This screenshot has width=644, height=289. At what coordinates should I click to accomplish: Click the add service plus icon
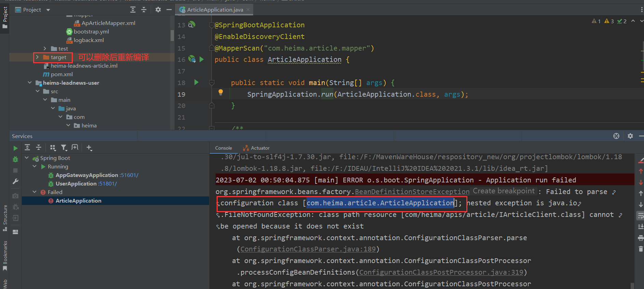(89, 148)
